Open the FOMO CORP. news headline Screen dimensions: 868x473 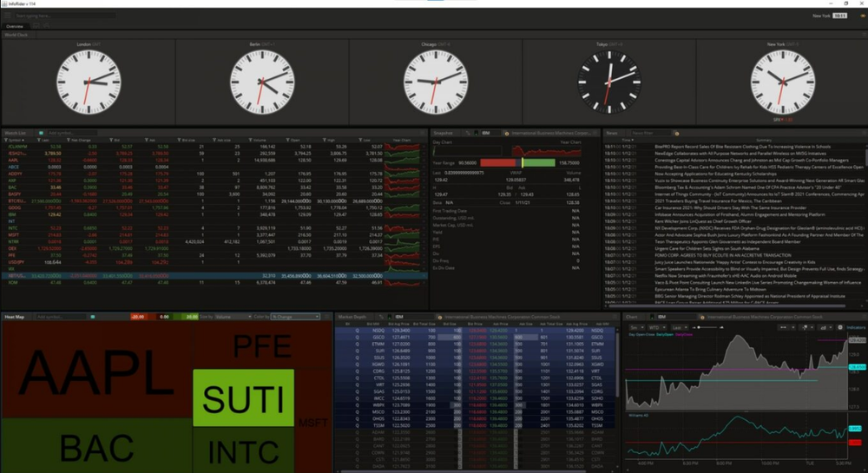click(x=722, y=255)
